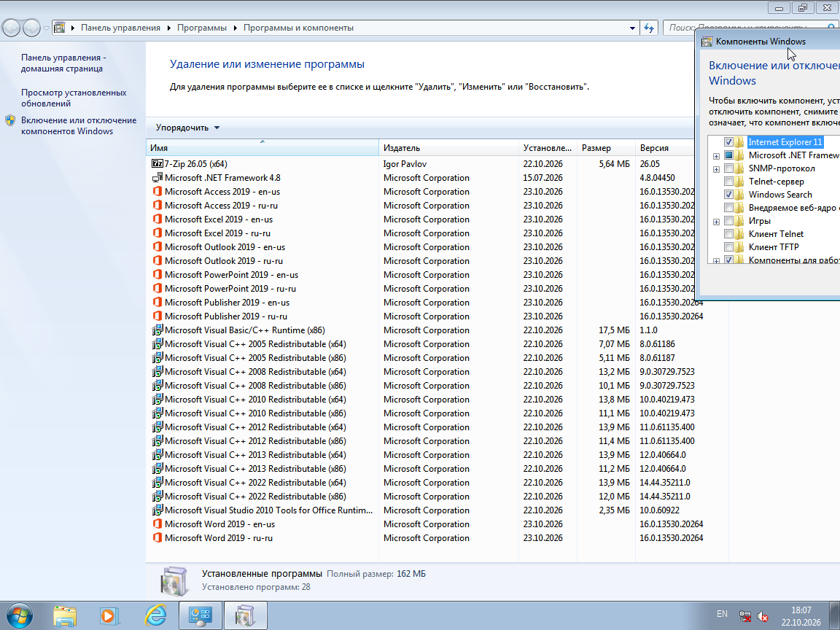Switch to the Control Panel taskbar button
The image size is (840, 630).
click(x=201, y=615)
